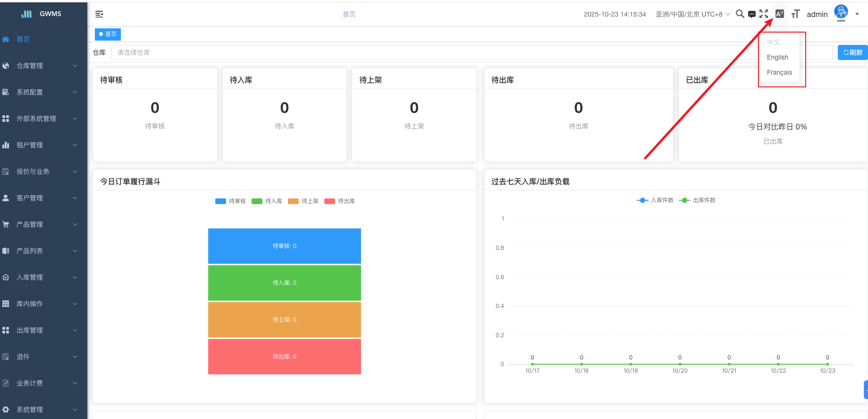Click the admin user avatar
The width and height of the screenshot is (868, 419).
[x=841, y=13]
